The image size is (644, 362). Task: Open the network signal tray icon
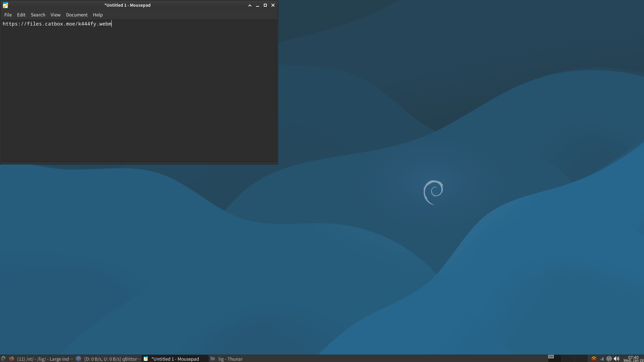601,359
